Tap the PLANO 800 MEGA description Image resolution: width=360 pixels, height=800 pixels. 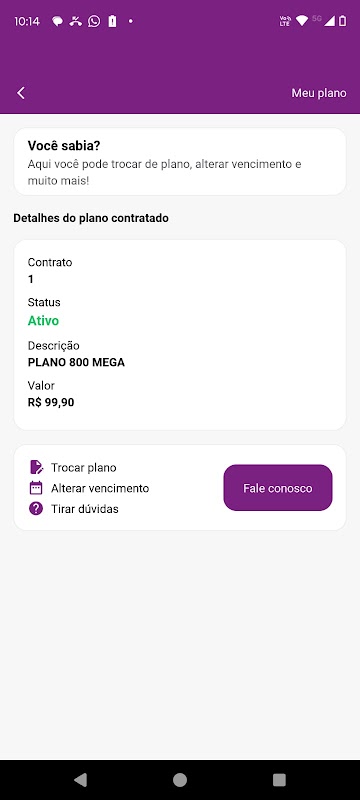coord(76,363)
